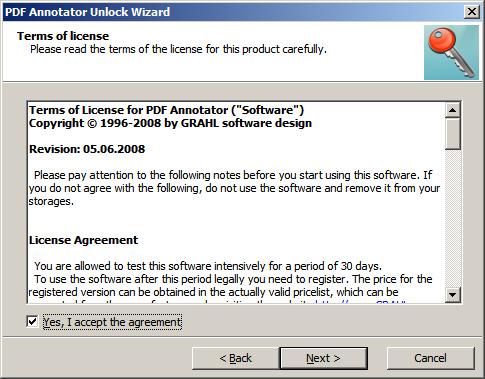Screen dimensions: 485x379
Task: Cancel the unlock wizard
Action: click(430, 358)
